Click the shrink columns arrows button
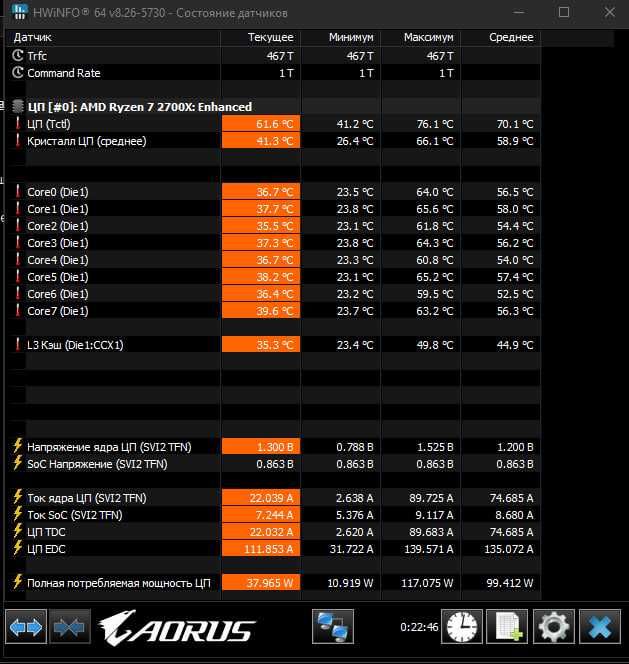 [70, 627]
